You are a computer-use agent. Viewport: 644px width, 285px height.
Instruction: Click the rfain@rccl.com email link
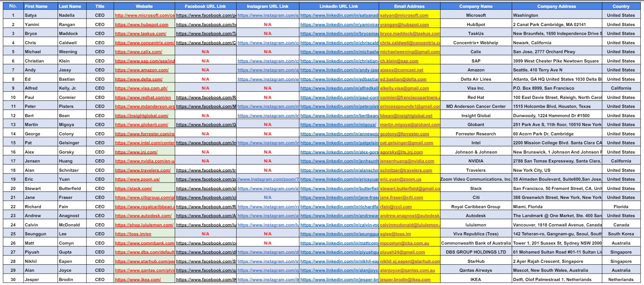pyautogui.click(x=396, y=207)
